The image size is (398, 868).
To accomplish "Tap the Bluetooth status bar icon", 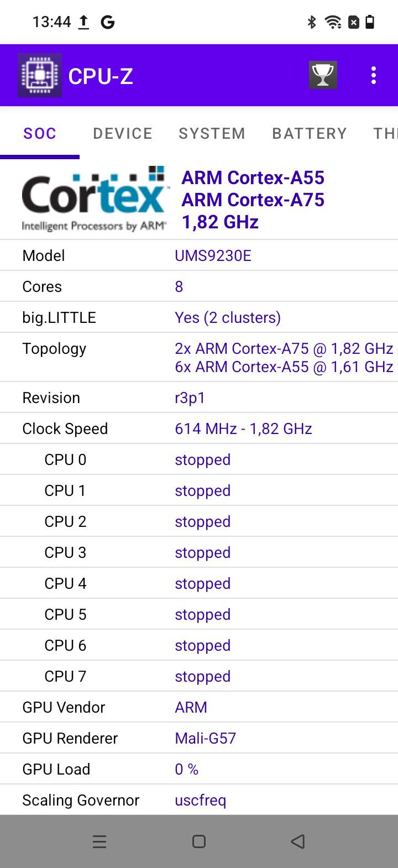I will point(312,22).
